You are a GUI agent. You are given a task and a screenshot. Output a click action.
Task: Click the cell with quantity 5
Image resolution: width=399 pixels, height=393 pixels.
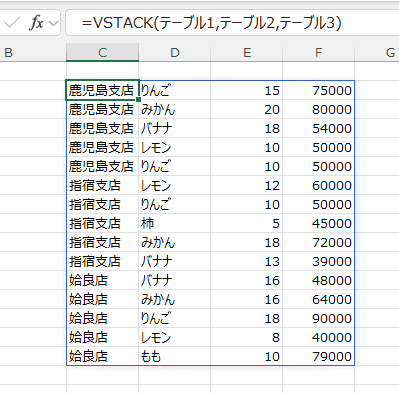247,223
